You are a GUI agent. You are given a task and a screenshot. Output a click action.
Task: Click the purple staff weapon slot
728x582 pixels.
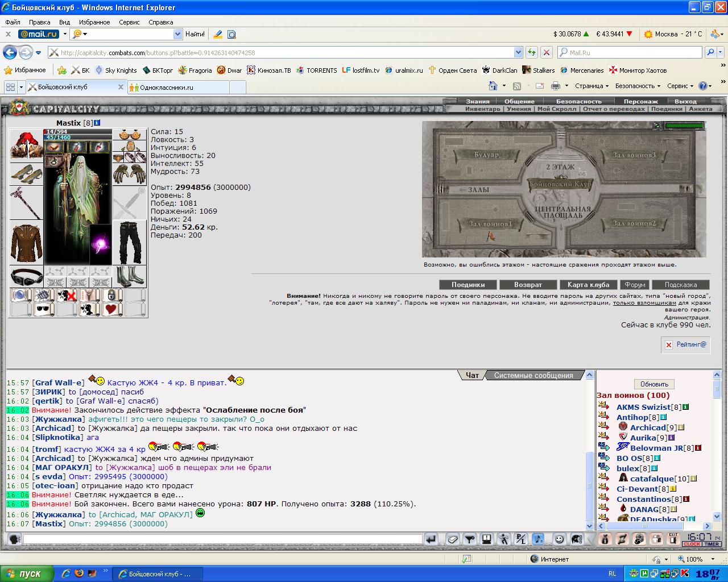pyautogui.click(x=26, y=202)
